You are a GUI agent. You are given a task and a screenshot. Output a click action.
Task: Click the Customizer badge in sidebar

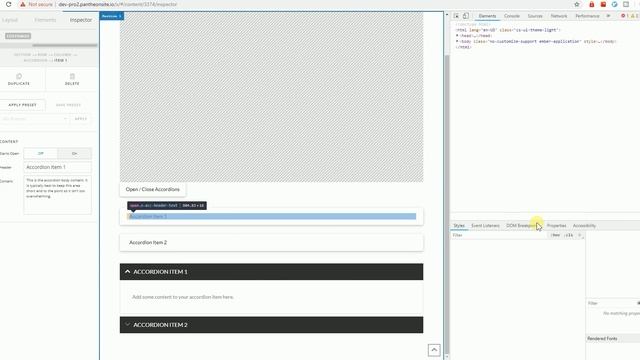[x=18, y=36]
